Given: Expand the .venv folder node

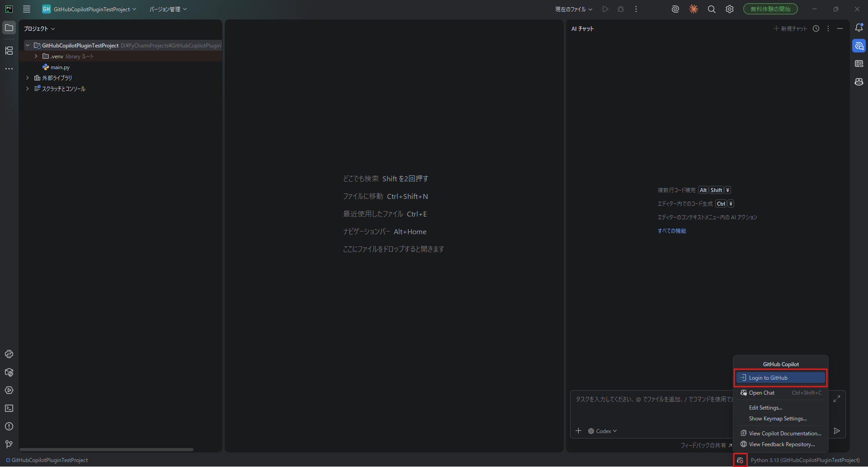Looking at the screenshot, I should [x=36, y=57].
